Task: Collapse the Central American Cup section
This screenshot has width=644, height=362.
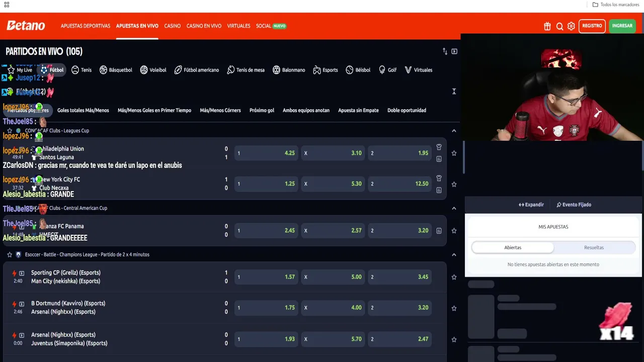Action: pyautogui.click(x=454, y=208)
